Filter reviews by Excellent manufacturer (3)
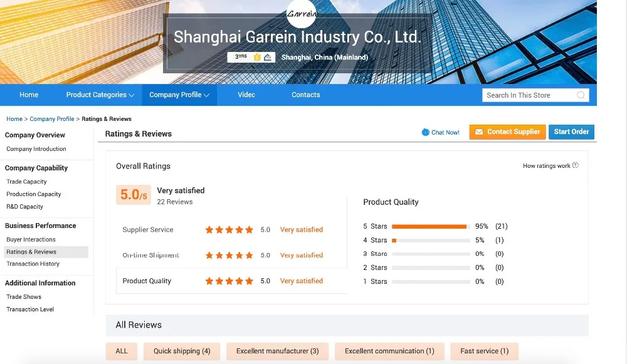The image size is (627, 364). pyautogui.click(x=278, y=351)
